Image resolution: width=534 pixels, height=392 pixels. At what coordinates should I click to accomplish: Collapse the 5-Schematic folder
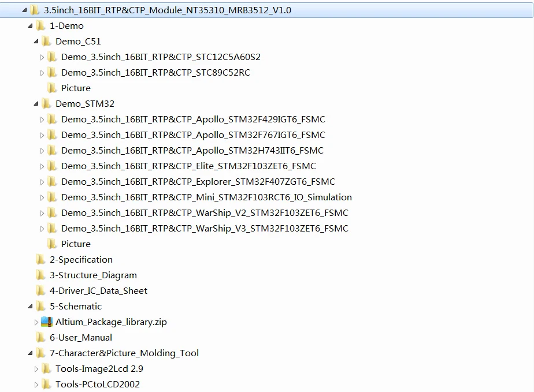click(30, 307)
